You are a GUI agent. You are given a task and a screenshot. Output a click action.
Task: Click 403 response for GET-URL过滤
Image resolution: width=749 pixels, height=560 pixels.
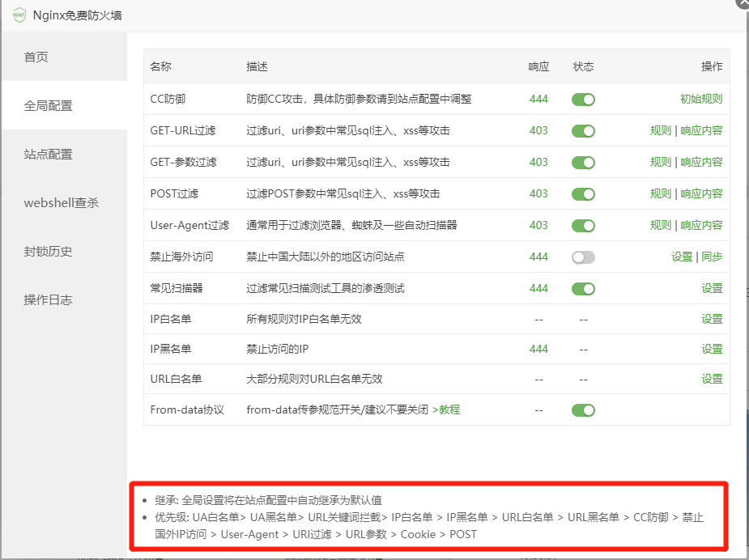coord(538,130)
